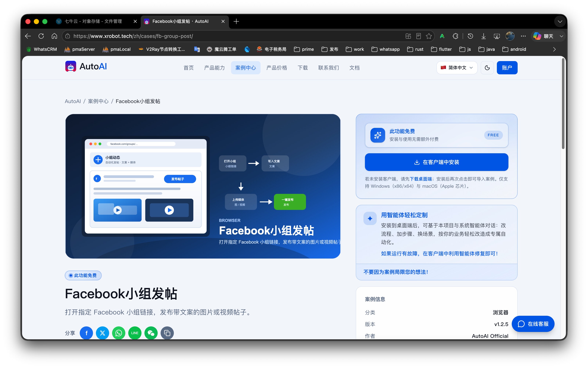
Task: Click 案例中心 breadcrumb link
Action: (98, 101)
